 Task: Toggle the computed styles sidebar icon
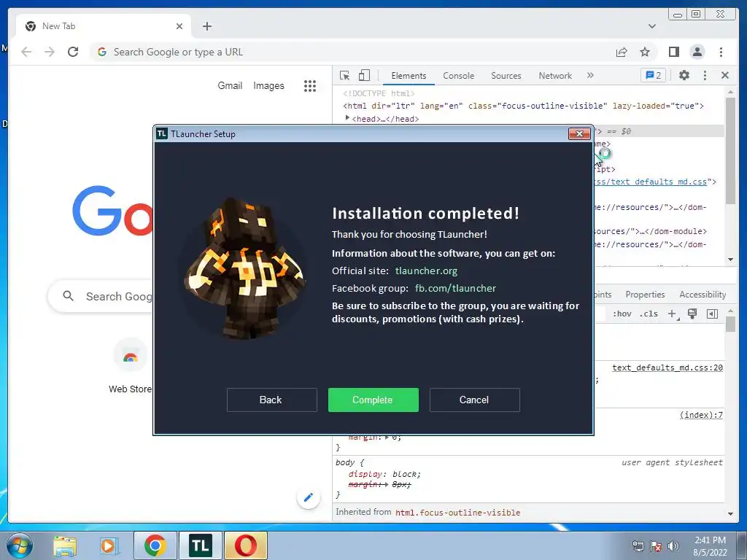[x=712, y=314]
